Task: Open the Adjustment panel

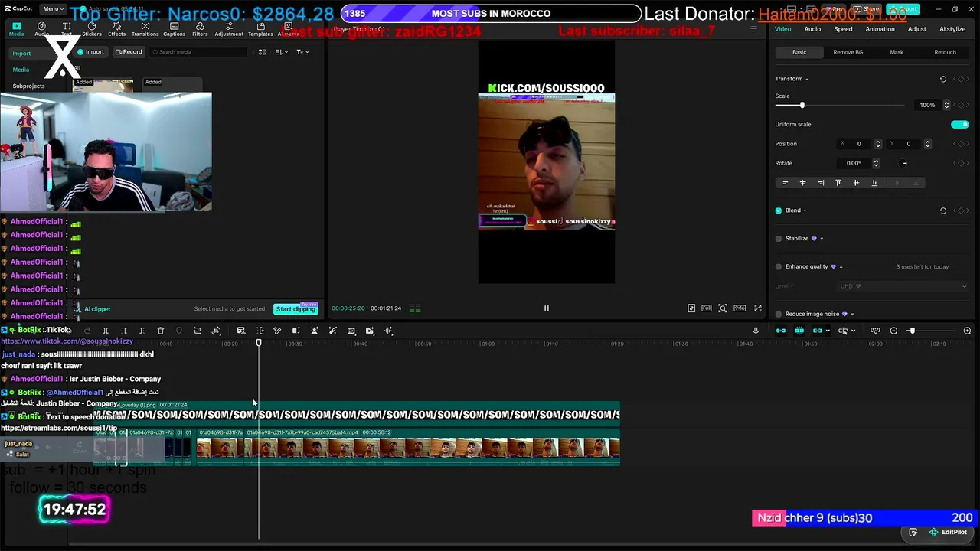Action: pos(229,29)
